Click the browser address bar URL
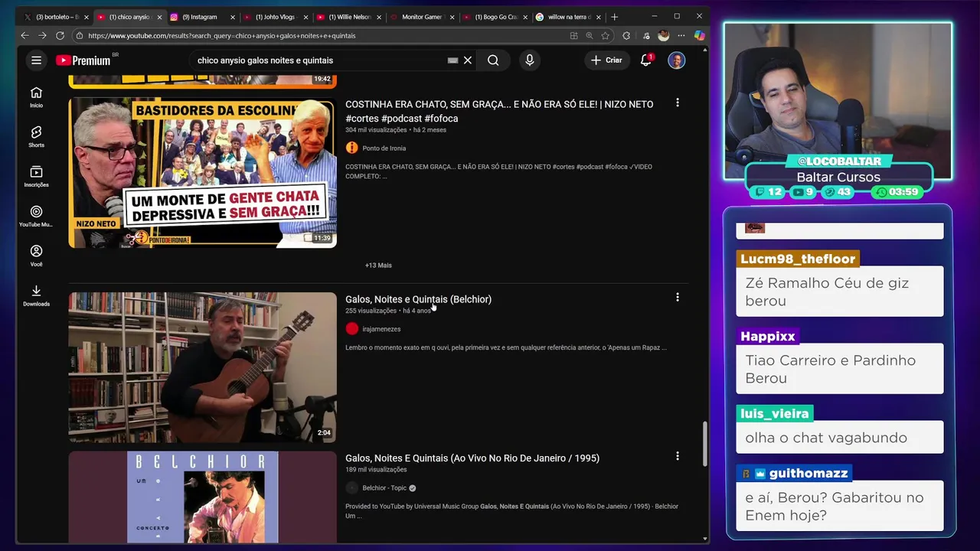This screenshot has height=551, width=980. [221, 35]
